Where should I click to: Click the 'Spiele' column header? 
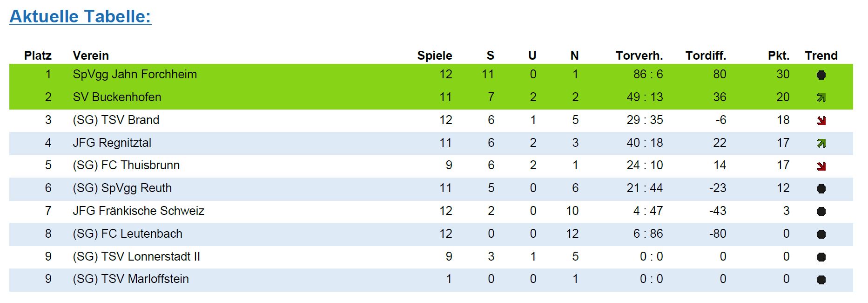434,56
